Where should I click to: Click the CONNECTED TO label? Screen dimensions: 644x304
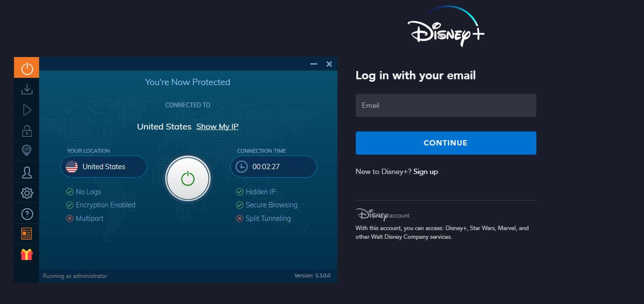click(x=188, y=105)
